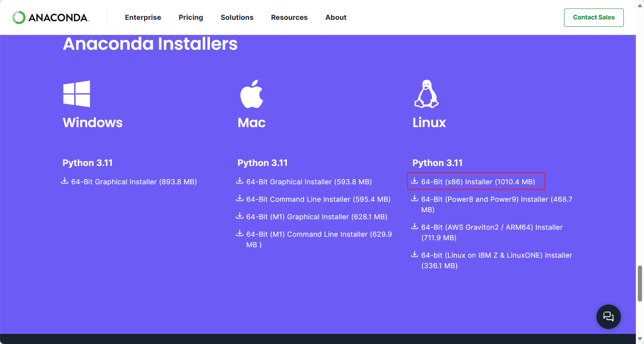This screenshot has height=344, width=644.
Task: Click the Linux penguin icon
Action: 426,94
